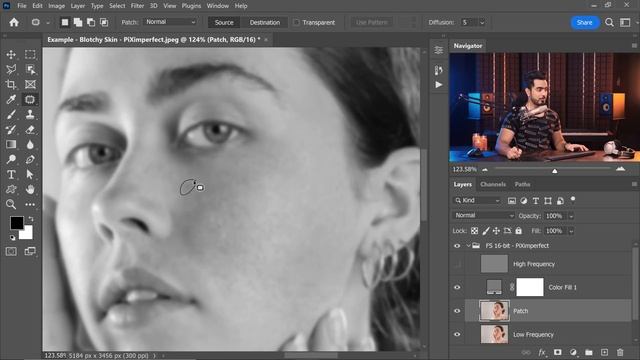640x360 pixels.
Task: Select the Gradient tool
Action: pos(11,144)
